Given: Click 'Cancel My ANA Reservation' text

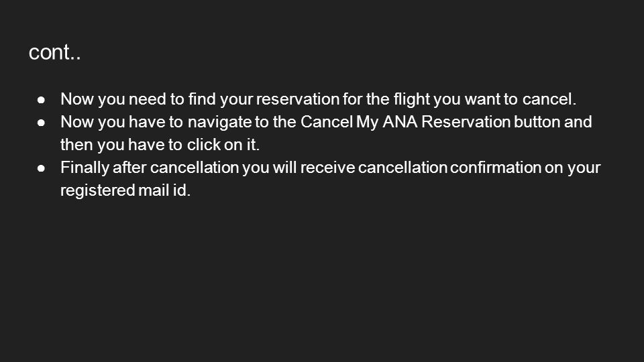Looking at the screenshot, I should coord(405,122).
